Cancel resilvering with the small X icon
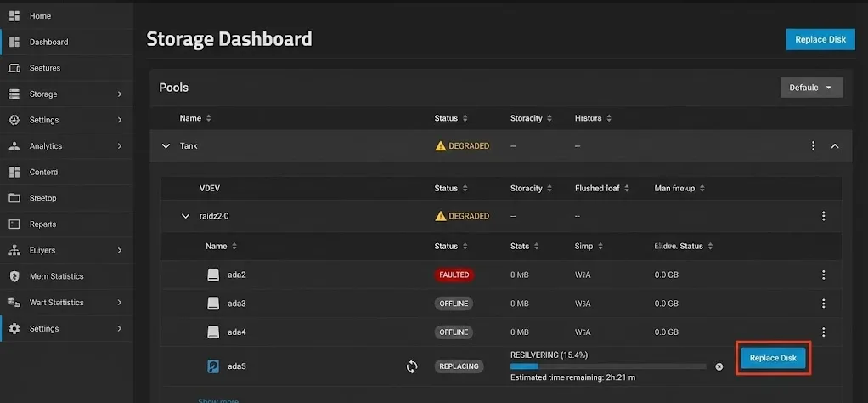The width and height of the screenshot is (868, 403). coord(719,366)
